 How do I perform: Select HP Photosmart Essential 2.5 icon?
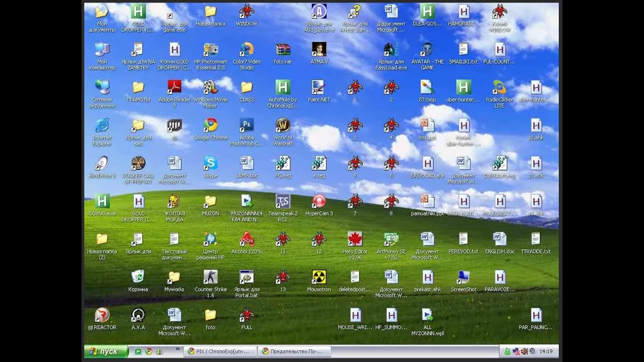coord(210,56)
